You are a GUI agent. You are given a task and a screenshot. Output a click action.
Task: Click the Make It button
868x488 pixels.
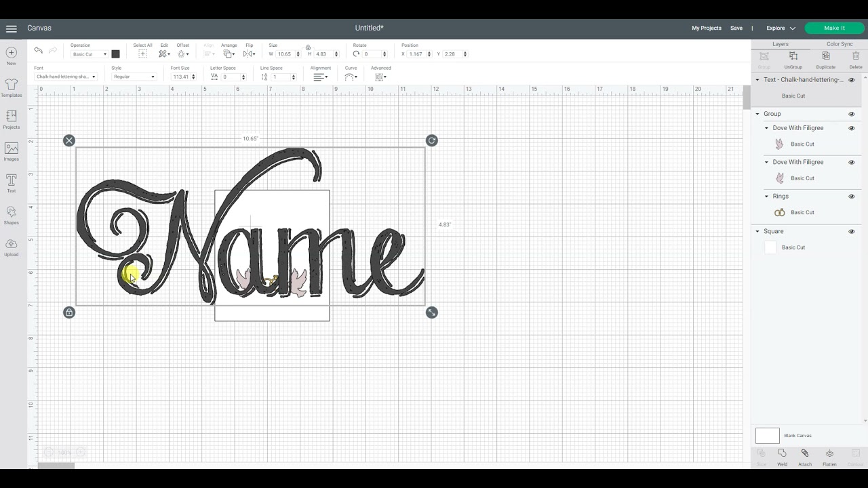(x=834, y=28)
